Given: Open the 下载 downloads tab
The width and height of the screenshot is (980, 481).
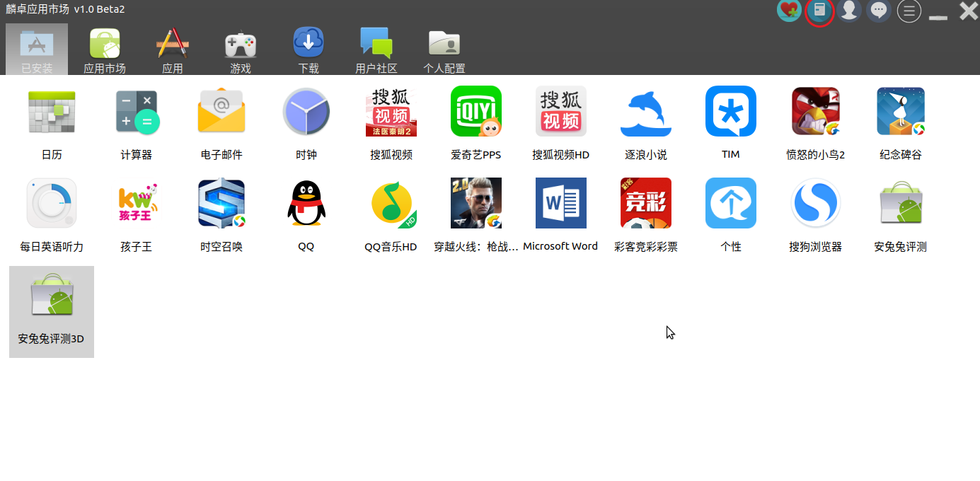Looking at the screenshot, I should coord(309,50).
